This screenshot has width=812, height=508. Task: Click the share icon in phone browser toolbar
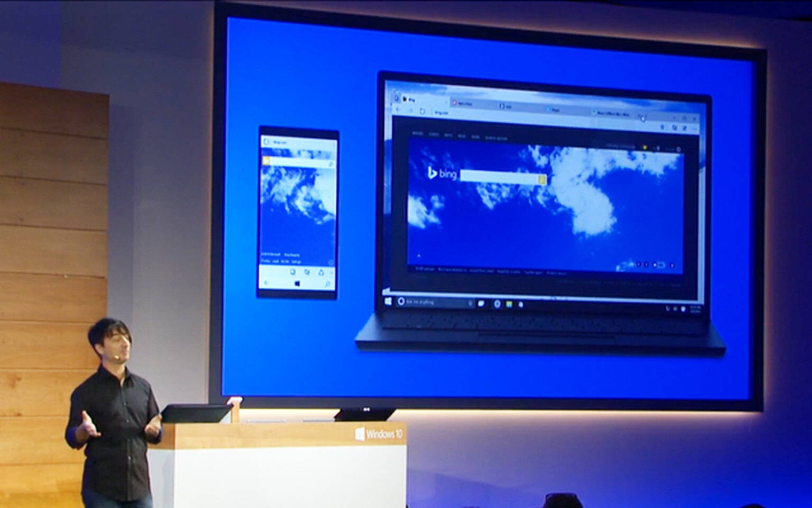[321, 273]
